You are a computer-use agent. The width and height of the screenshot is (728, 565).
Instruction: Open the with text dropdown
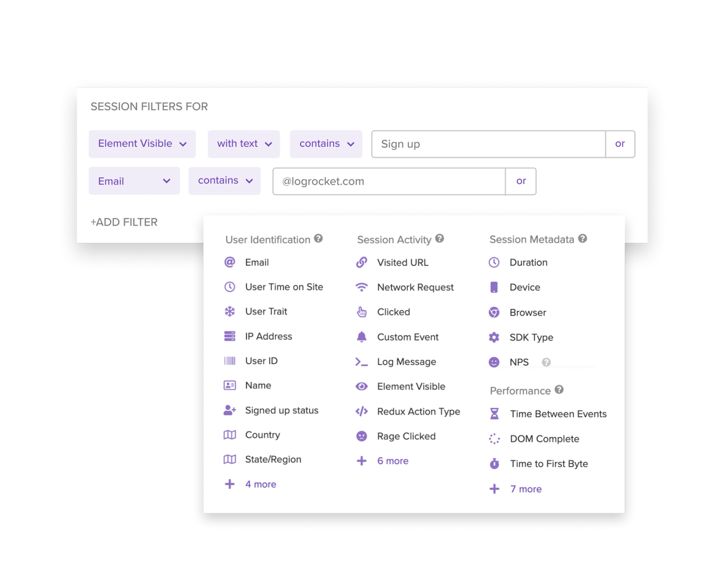tap(244, 144)
